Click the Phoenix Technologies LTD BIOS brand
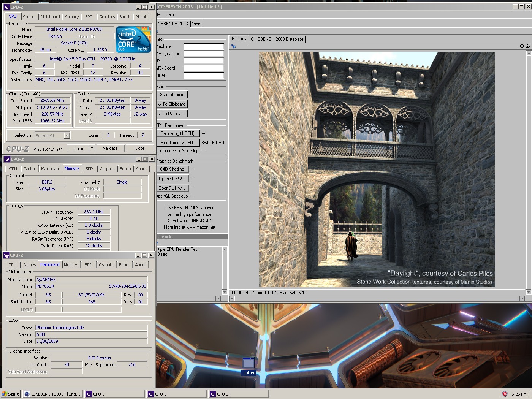The image size is (532, 399). pos(92,328)
